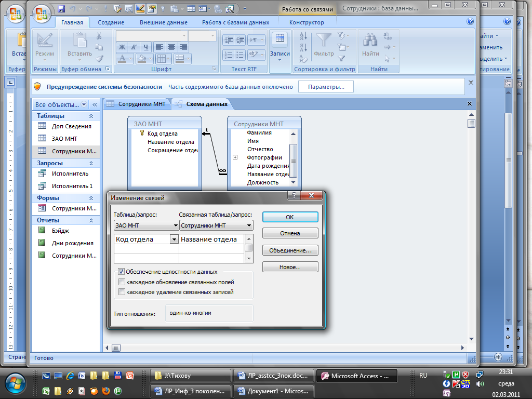Enable каскадное обновление связанных полей
Screen dimensions: 532x399
(122, 282)
